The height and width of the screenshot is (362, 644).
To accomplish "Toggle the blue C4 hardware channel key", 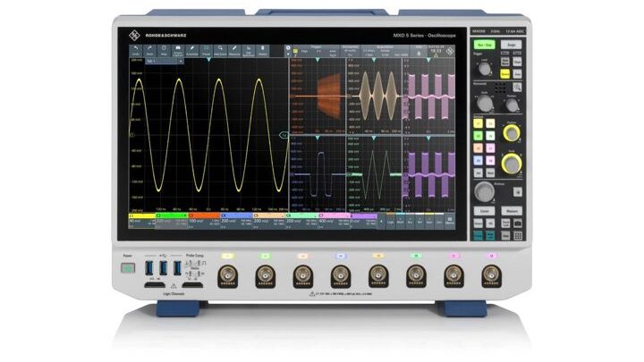I will (478, 161).
